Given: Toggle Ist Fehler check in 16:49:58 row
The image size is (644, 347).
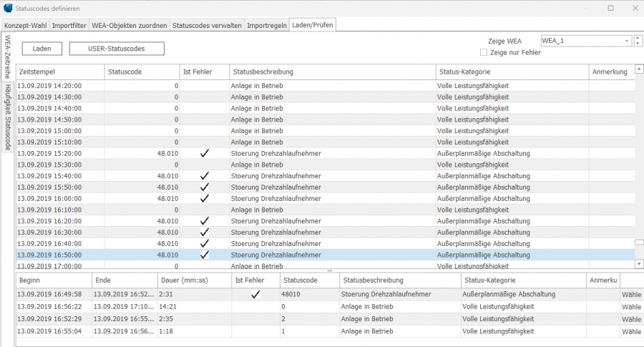Looking at the screenshot, I should pyautogui.click(x=255, y=295).
